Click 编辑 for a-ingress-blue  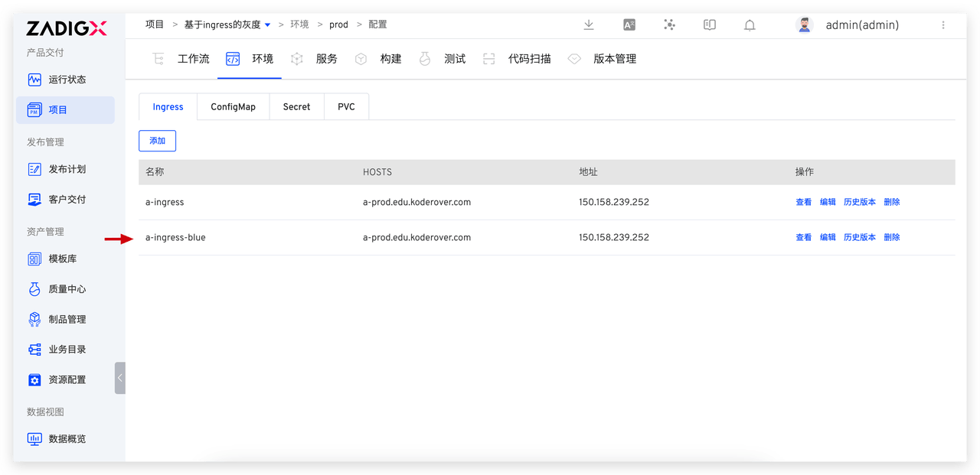point(828,238)
